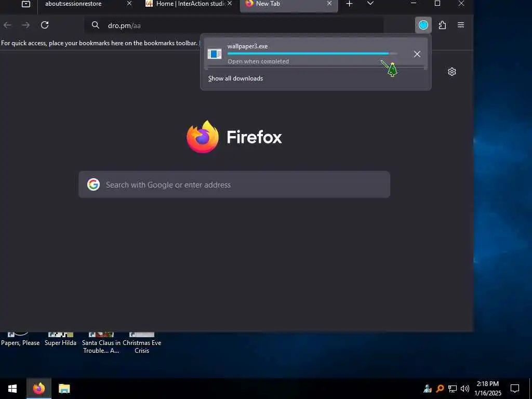Viewport: 532px width, 399px height.
Task: Select the New Tab tab
Action: (289, 5)
